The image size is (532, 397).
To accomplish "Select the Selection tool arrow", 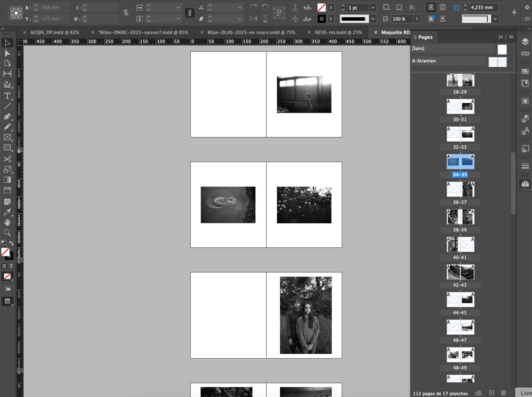I will point(7,43).
